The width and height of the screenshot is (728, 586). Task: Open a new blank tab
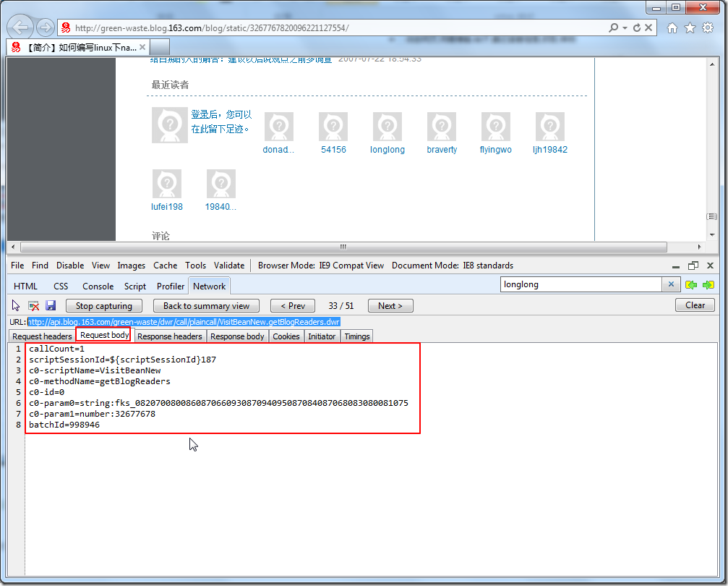point(159,47)
